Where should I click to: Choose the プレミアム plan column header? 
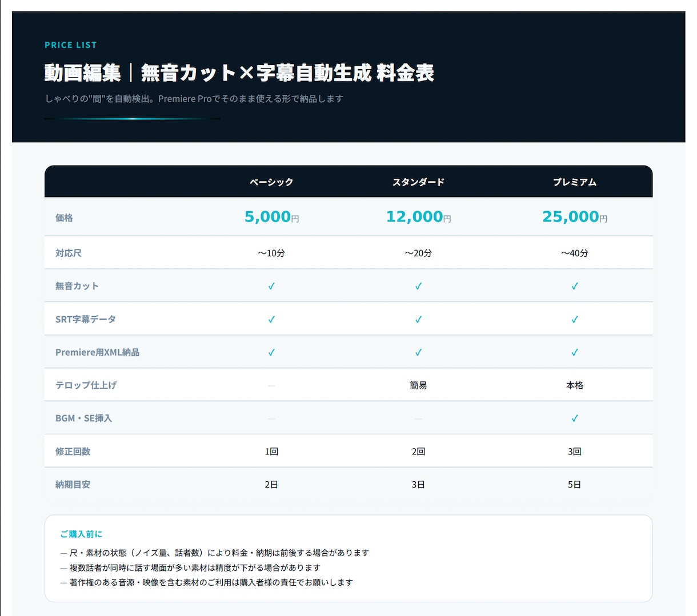pos(575,182)
